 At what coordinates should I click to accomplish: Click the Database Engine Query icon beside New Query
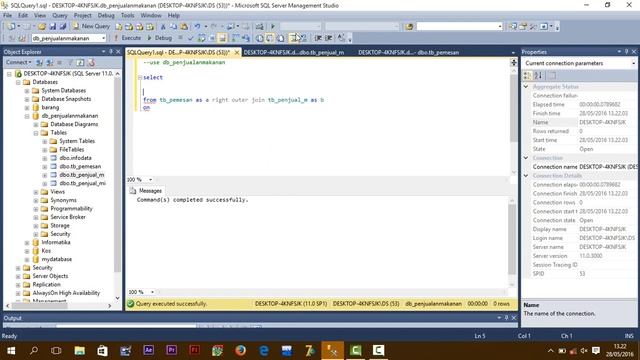118,27
